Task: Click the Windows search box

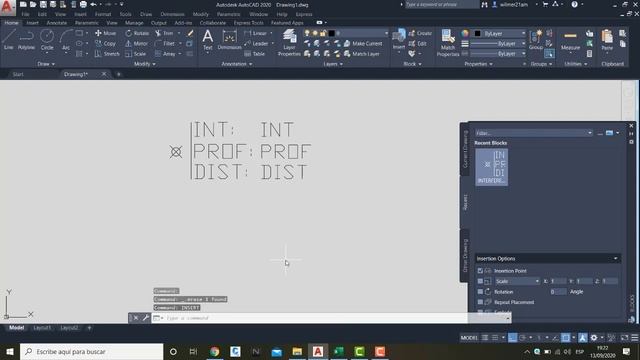Action: pyautogui.click(x=91, y=351)
